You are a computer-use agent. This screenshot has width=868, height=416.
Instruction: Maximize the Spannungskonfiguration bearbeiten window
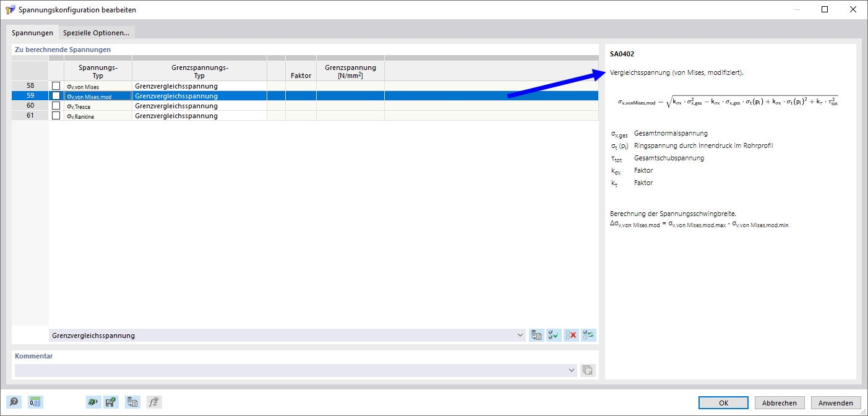point(825,9)
